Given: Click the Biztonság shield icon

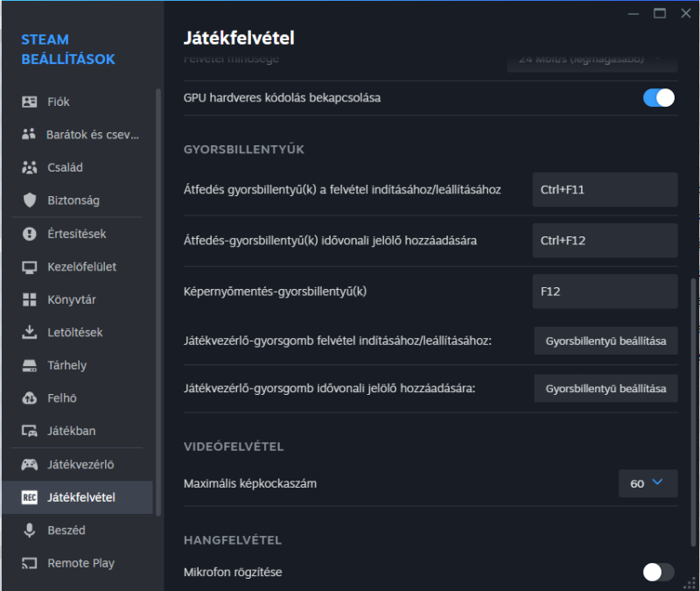Looking at the screenshot, I should (30, 201).
